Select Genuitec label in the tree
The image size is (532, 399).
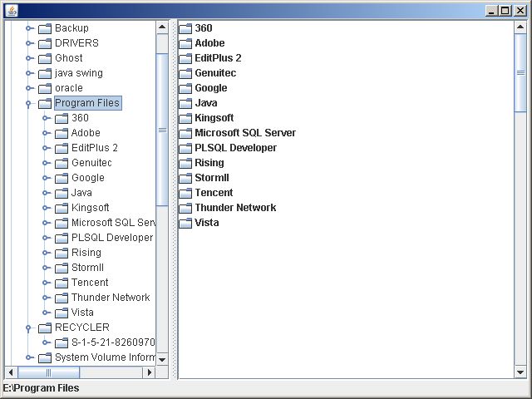(x=91, y=163)
